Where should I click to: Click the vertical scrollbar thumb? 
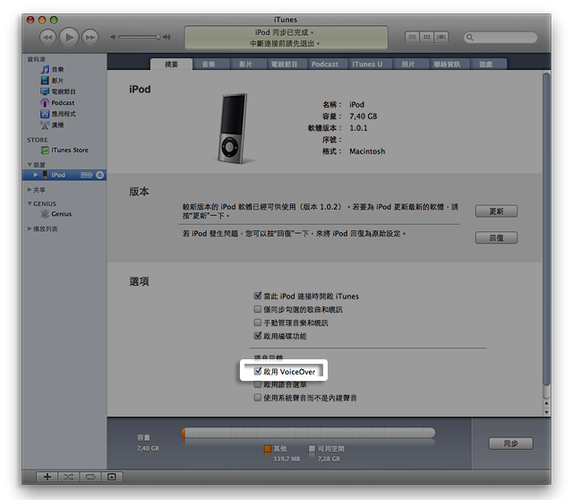[x=546, y=230]
